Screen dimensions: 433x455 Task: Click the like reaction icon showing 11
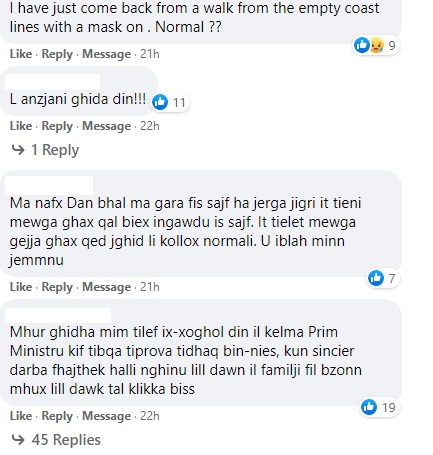point(160,102)
